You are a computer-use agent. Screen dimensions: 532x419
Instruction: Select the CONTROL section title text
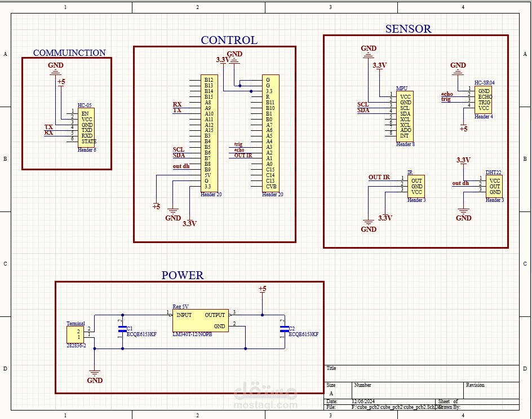(x=228, y=40)
